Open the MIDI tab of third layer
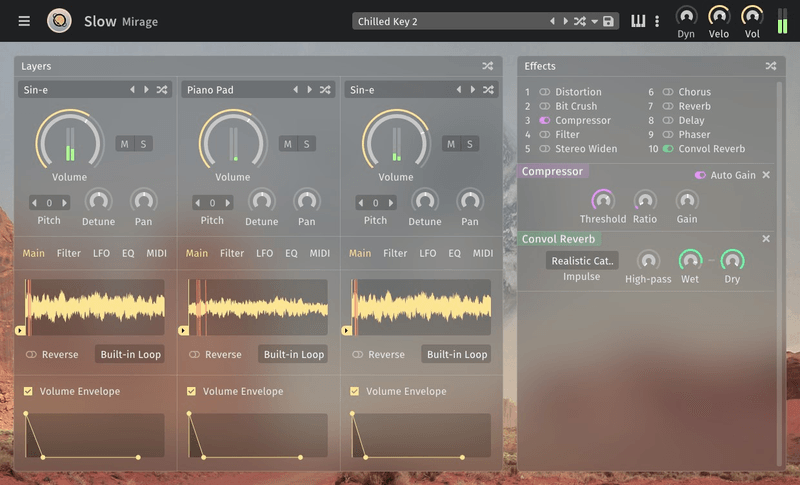 (483, 253)
